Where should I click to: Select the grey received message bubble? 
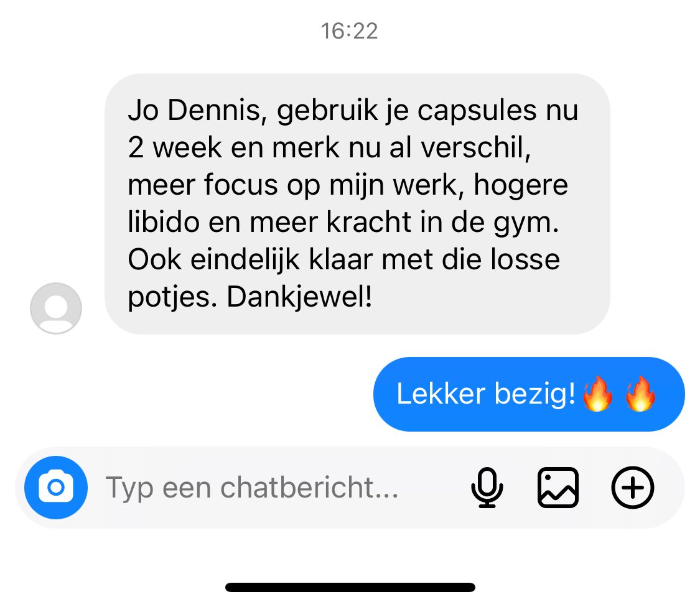click(x=357, y=203)
